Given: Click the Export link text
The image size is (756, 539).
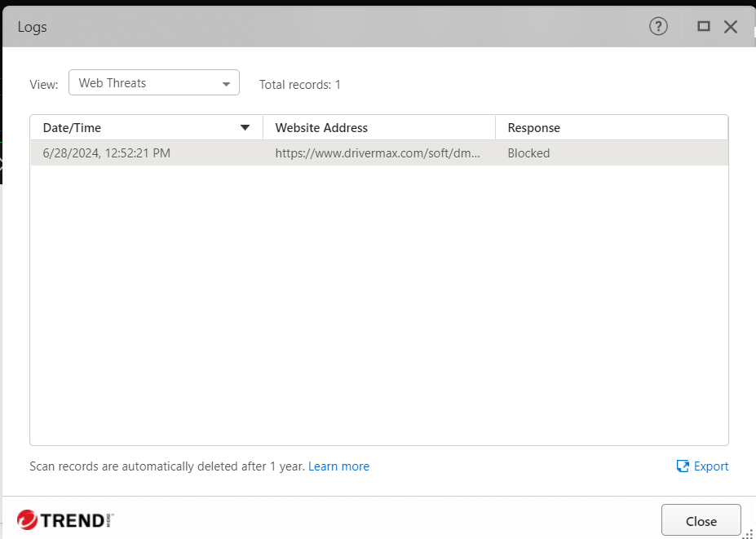Looking at the screenshot, I should pyautogui.click(x=711, y=466).
